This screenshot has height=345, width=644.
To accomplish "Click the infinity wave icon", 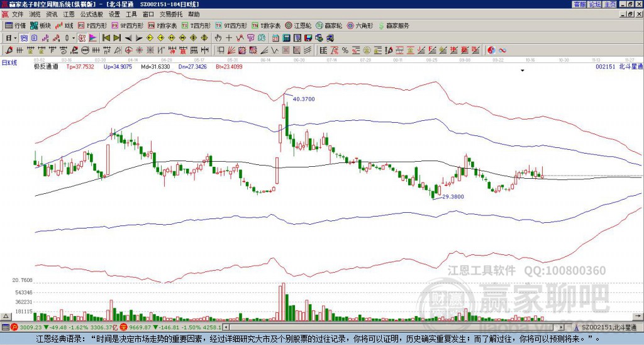I will coord(502,50).
